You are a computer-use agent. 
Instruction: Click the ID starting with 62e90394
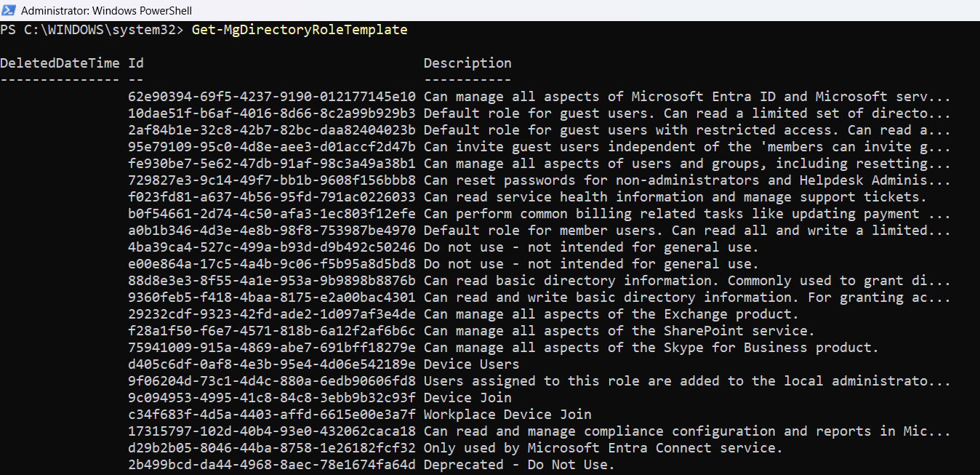pos(272,97)
